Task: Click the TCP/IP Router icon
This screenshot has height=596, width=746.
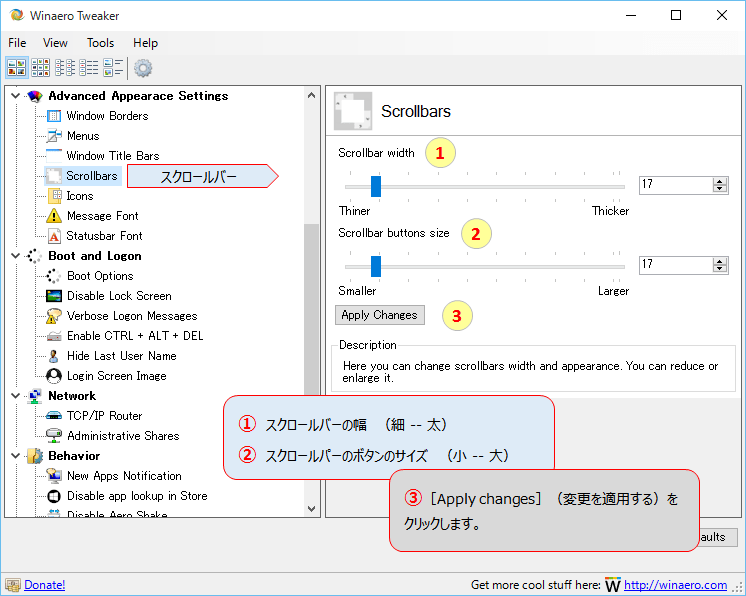Action: (54, 416)
